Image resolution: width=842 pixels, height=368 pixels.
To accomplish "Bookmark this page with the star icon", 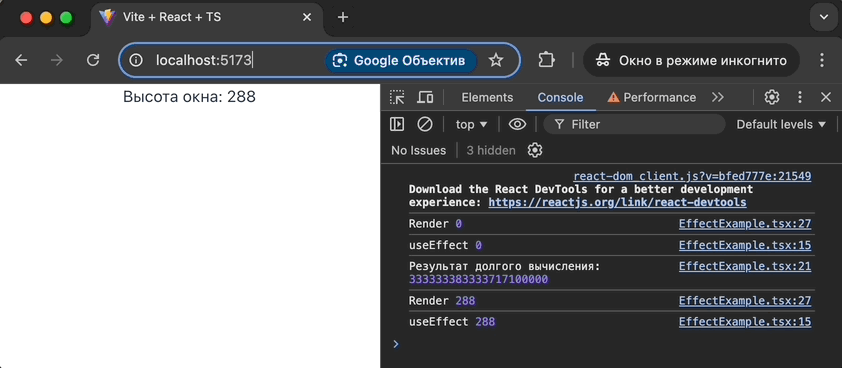I will click(x=496, y=60).
